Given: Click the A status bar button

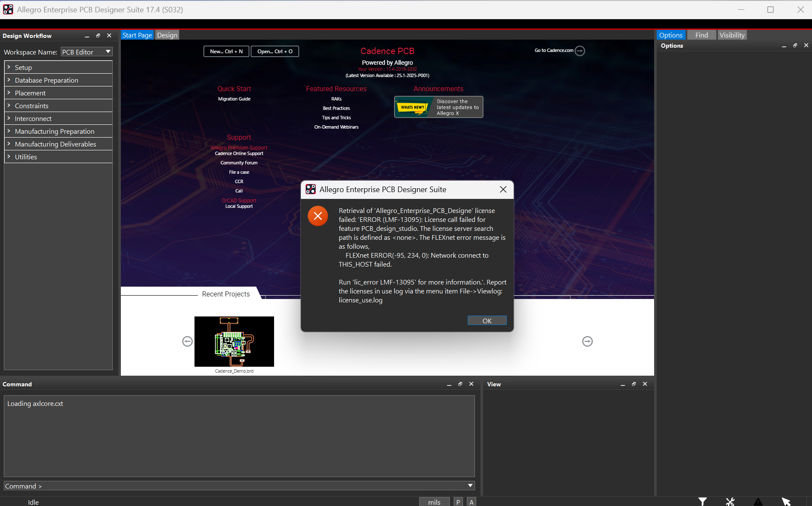Looking at the screenshot, I should point(471,502).
